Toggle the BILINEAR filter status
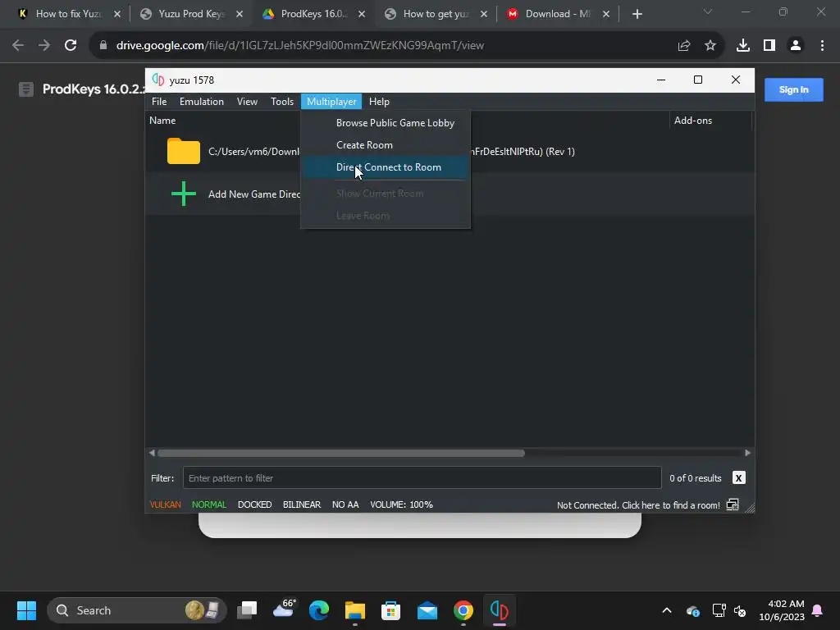This screenshot has height=630, width=840. (302, 504)
